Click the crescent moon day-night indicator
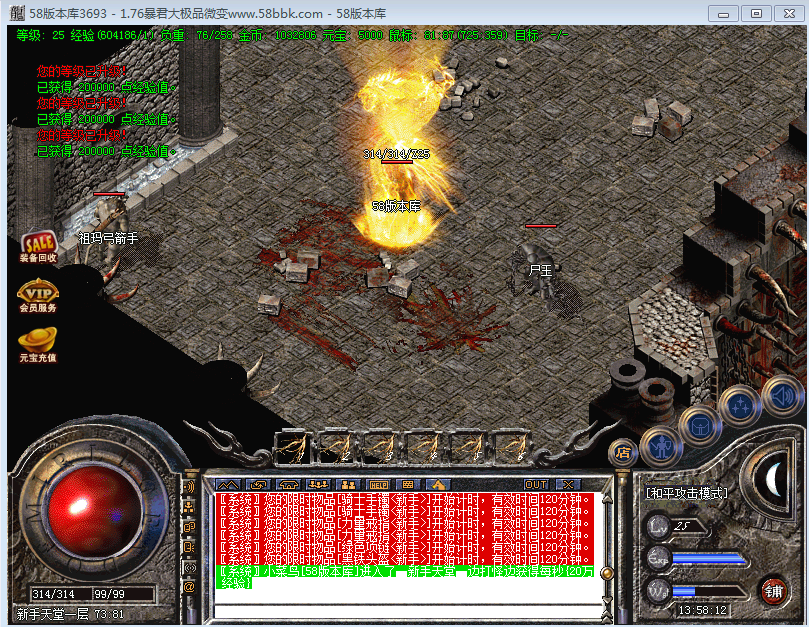This screenshot has height=627, width=809. 772,479
